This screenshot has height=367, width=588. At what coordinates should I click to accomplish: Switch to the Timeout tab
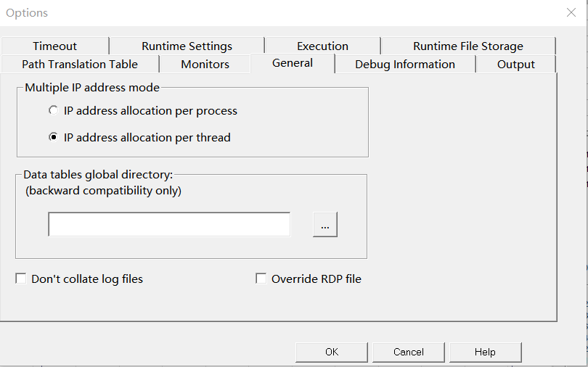54,46
